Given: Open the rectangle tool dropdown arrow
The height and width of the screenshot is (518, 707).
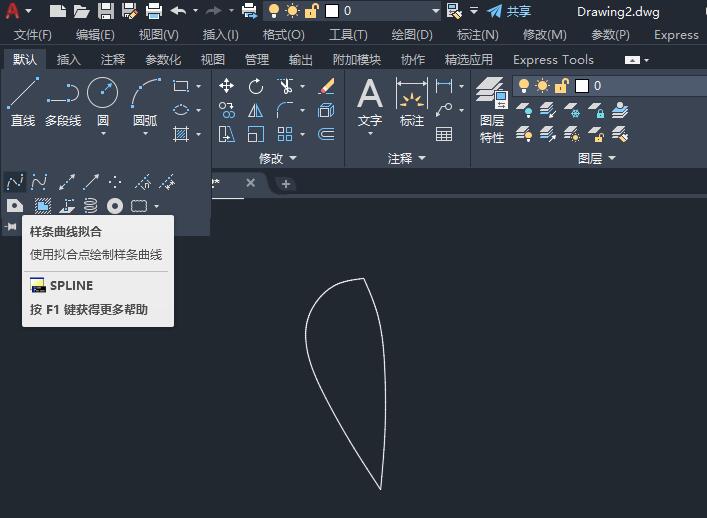Looking at the screenshot, I should [x=198, y=86].
